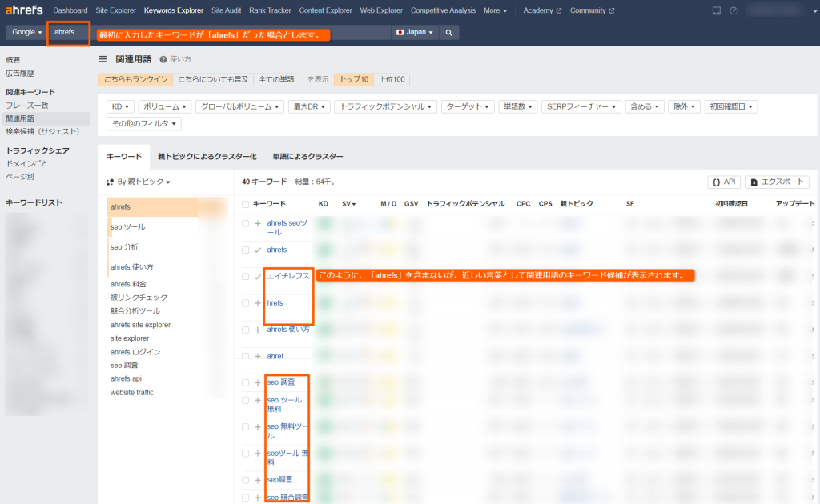820x504 pixels.
Task: Click the ahrefs logo
Action: [x=24, y=10]
